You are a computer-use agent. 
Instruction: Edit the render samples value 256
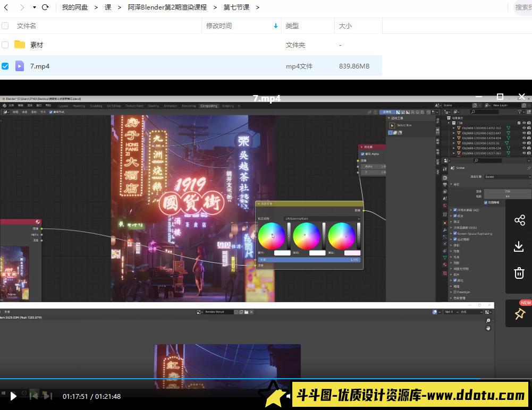tap(508, 191)
